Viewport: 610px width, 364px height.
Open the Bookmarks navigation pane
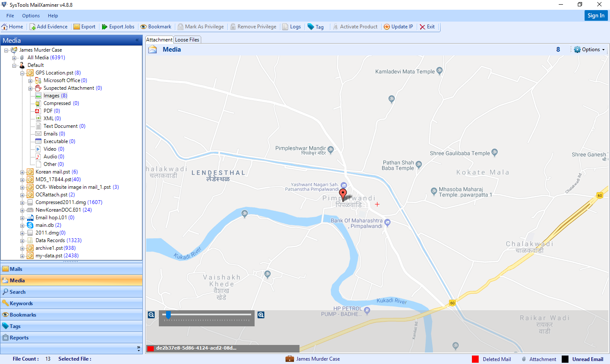pyautogui.click(x=71, y=314)
